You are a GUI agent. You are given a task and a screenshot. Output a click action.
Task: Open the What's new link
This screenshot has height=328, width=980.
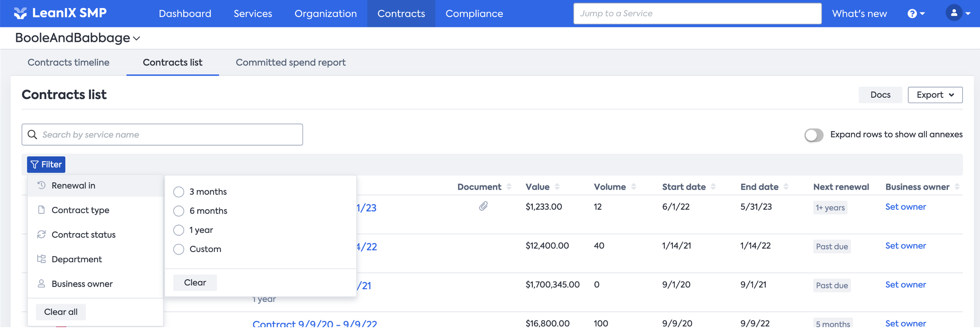pyautogui.click(x=860, y=14)
